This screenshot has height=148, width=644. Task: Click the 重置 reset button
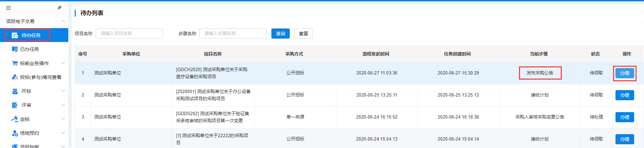point(303,34)
